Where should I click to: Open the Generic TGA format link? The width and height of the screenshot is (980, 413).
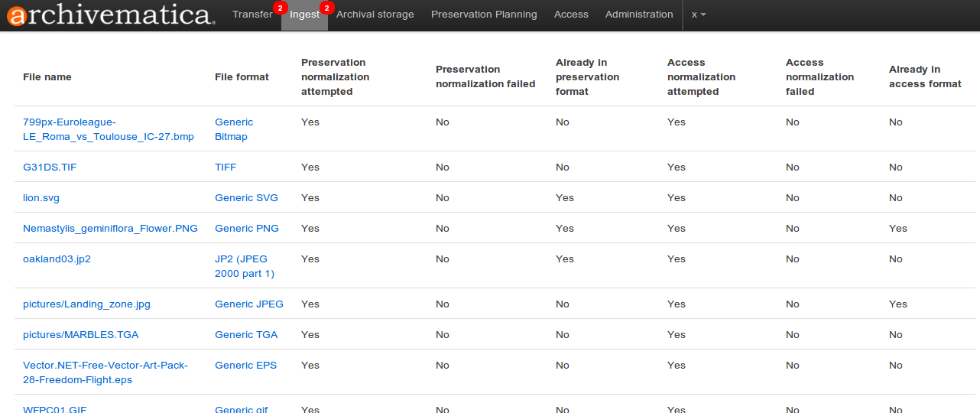coord(246,335)
